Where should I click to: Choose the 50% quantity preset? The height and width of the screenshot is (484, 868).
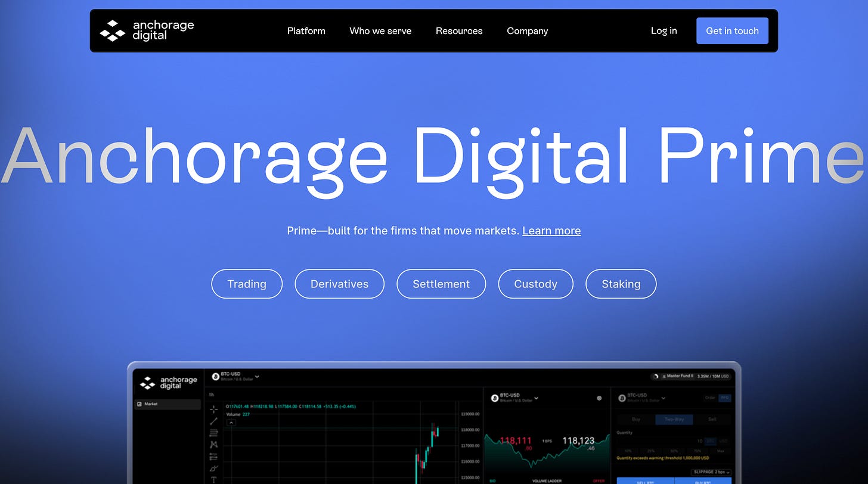pos(674,451)
